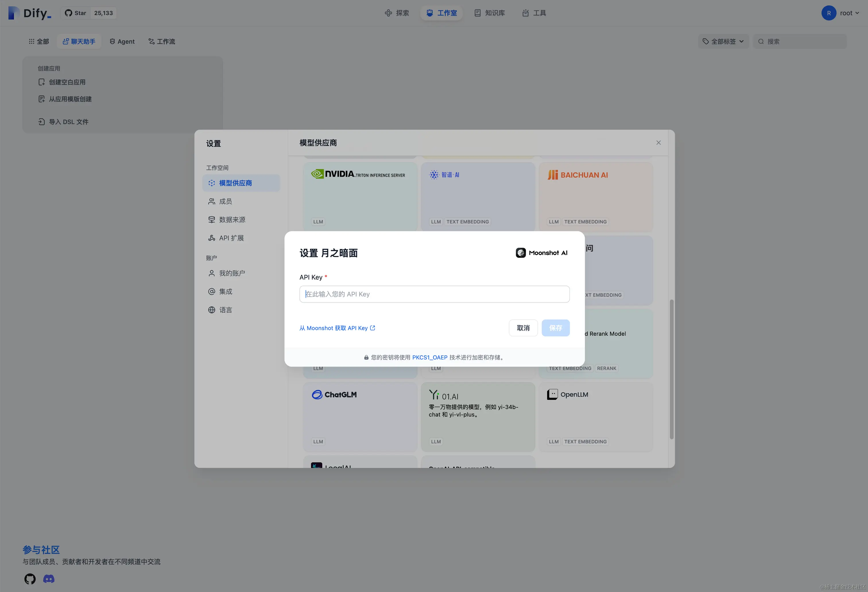Select 集成 in settings sidebar
Image resolution: width=868 pixels, height=592 pixels.
point(241,292)
